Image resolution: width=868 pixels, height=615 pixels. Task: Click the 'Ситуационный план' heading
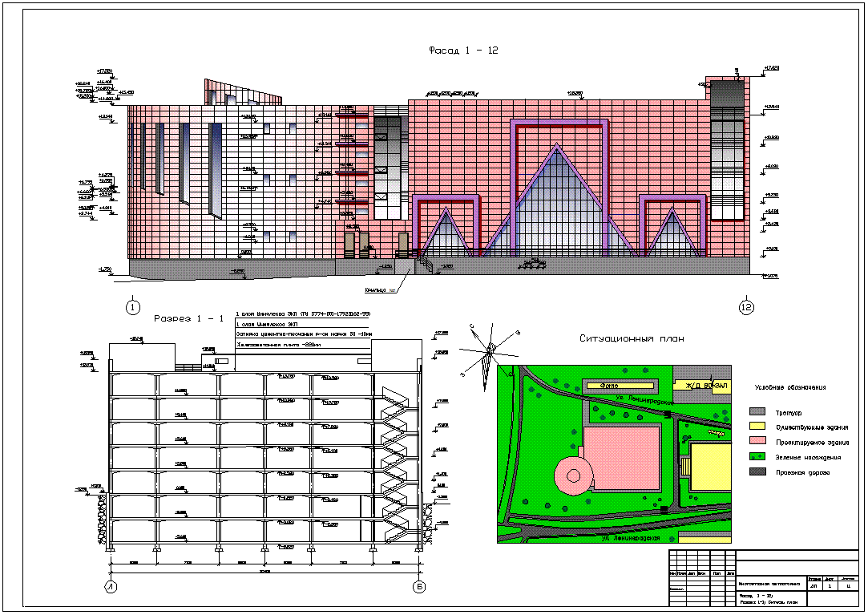(632, 338)
